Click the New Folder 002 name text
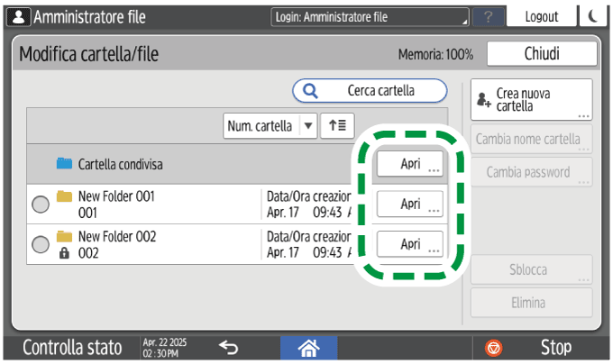 [x=117, y=236]
